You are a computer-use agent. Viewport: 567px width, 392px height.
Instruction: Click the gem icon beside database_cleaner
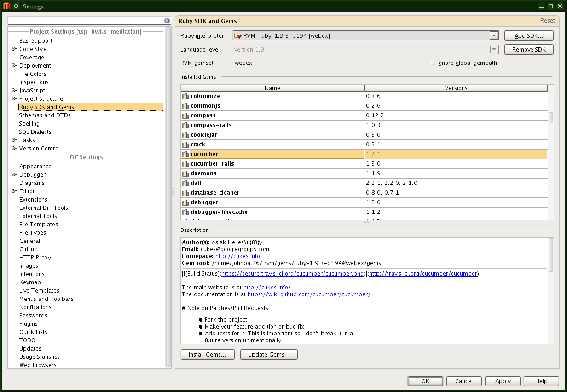[185, 193]
